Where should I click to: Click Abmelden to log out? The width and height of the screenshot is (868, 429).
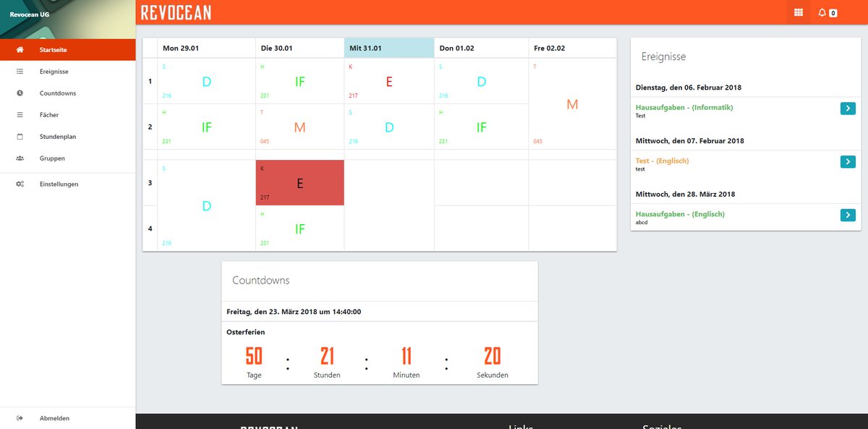[x=67, y=418]
